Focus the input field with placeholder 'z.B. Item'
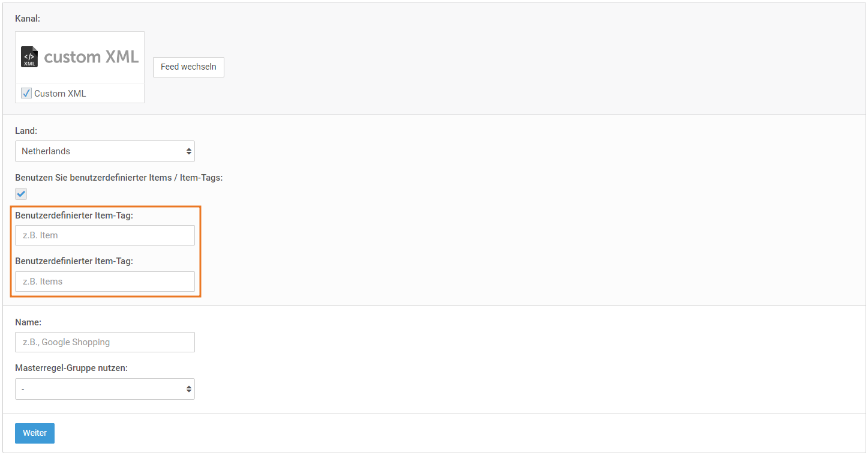Image resolution: width=868 pixels, height=455 pixels. [x=105, y=235]
